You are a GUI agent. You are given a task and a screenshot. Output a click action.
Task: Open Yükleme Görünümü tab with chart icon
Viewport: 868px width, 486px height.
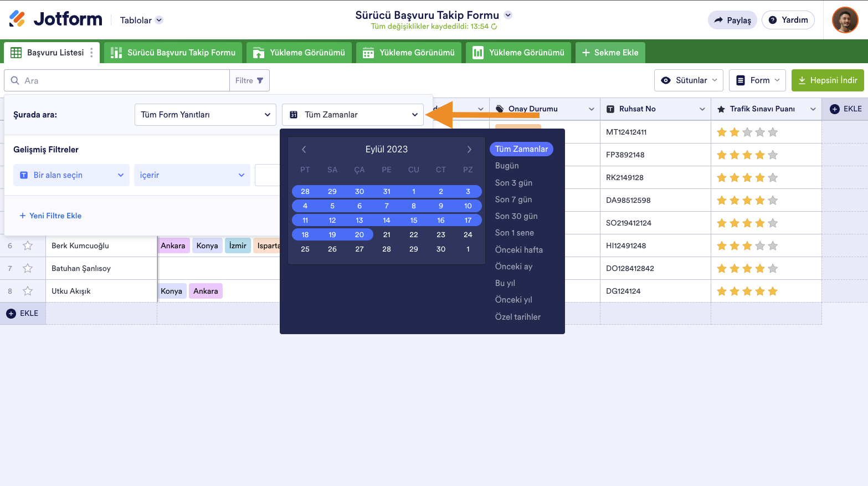518,53
